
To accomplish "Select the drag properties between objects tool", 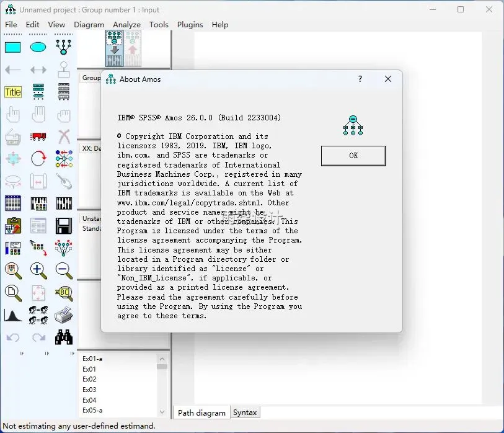I will 38,248.
